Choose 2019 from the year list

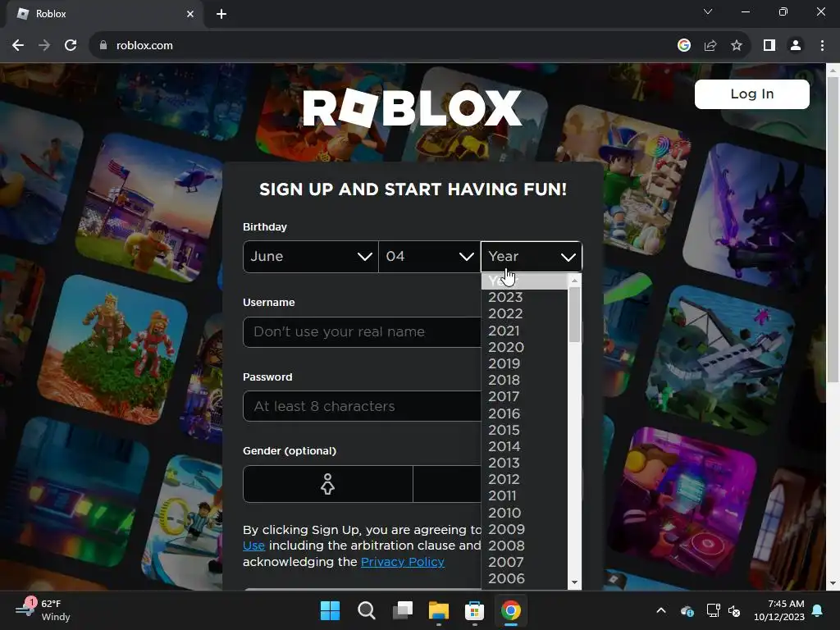[524, 363]
